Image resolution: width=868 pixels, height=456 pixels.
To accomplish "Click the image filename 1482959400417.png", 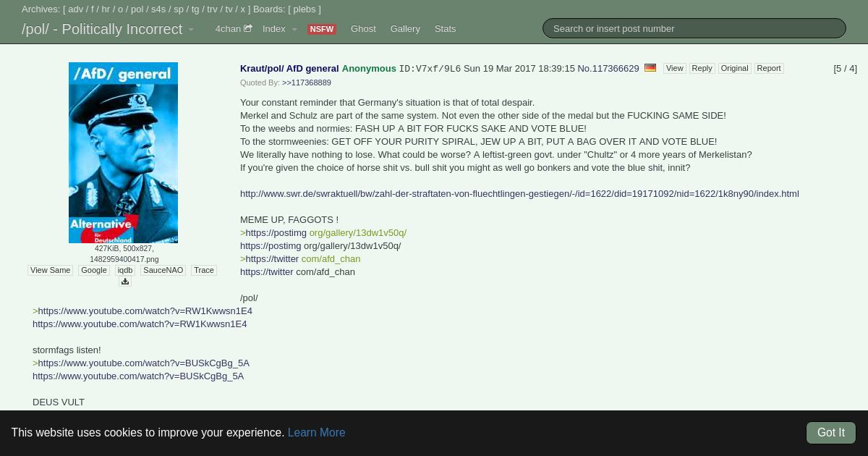I will (124, 258).
